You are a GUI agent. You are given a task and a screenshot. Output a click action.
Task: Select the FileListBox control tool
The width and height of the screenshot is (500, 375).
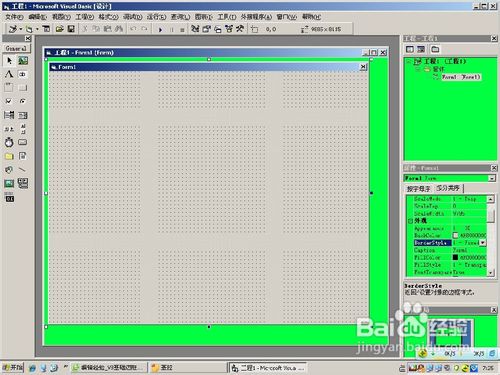coord(23,156)
